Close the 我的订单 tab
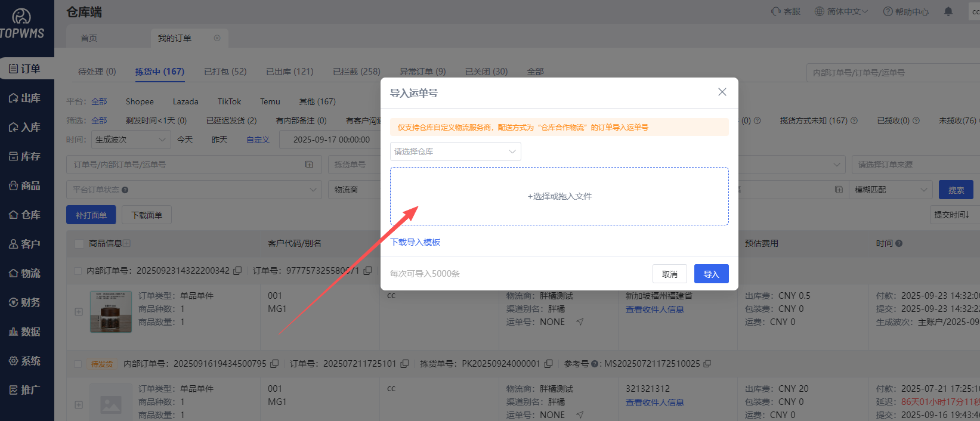 coord(217,38)
